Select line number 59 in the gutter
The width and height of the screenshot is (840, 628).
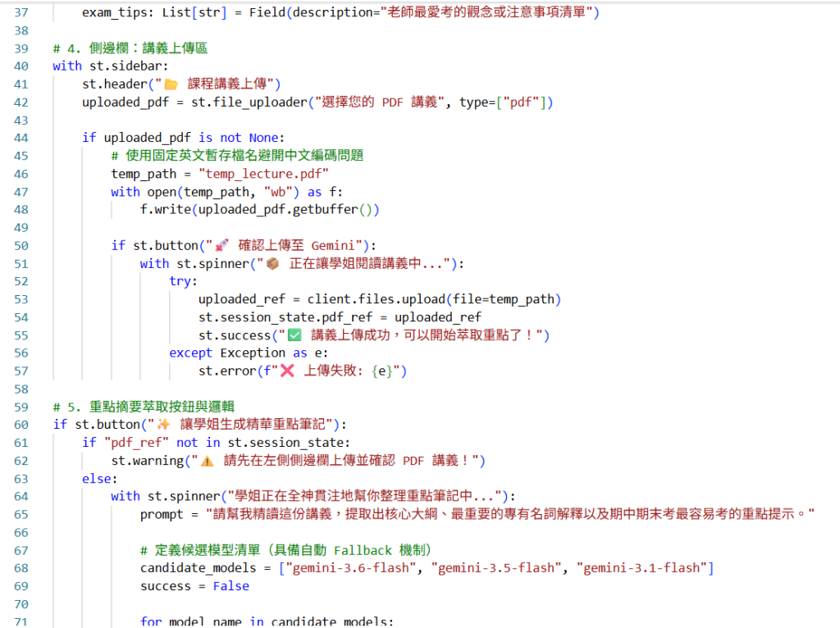point(21,407)
